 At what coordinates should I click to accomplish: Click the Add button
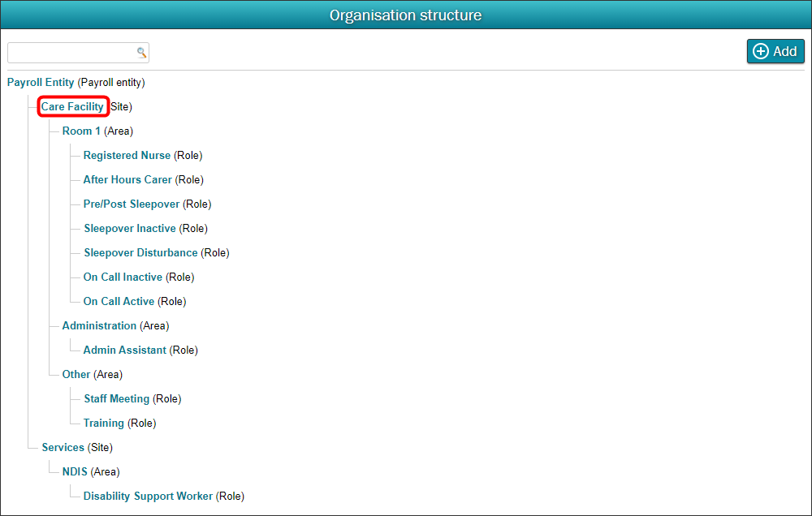click(x=775, y=51)
